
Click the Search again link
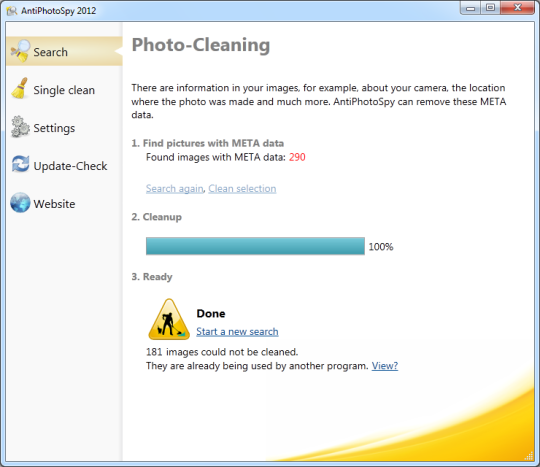pos(175,189)
